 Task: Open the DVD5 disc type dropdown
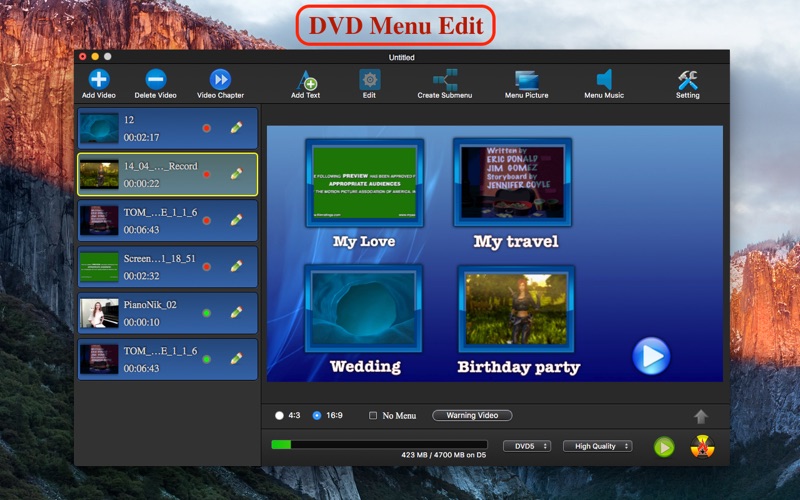[x=527, y=446]
